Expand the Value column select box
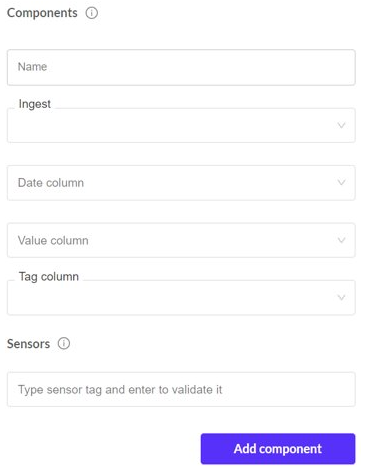369x473 pixels. (x=181, y=240)
